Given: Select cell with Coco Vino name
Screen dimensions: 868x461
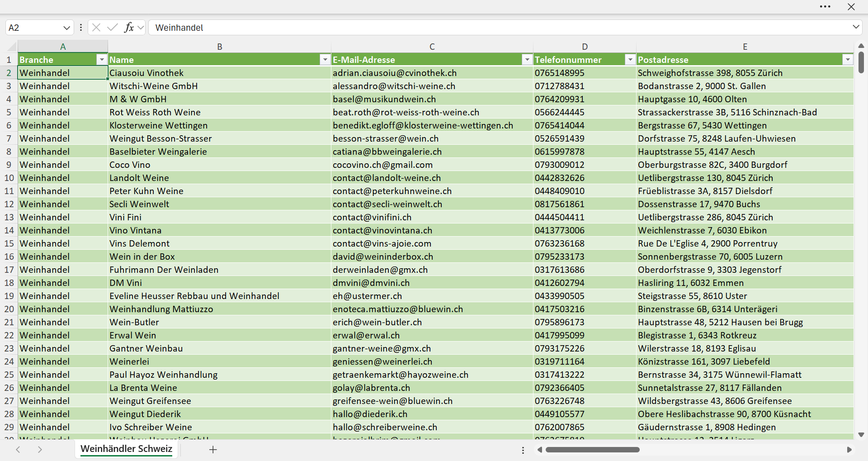Looking at the screenshot, I should point(220,165).
